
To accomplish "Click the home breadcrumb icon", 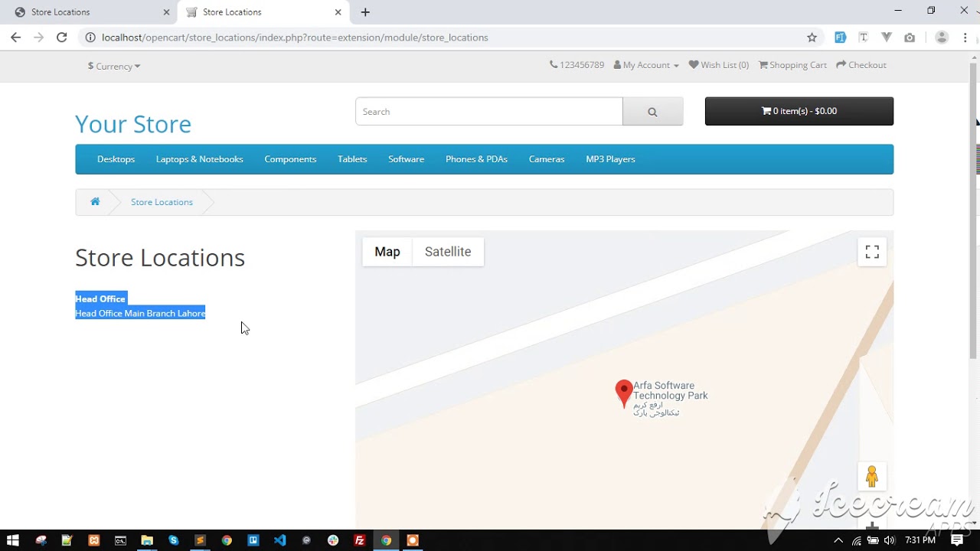I will [x=95, y=202].
